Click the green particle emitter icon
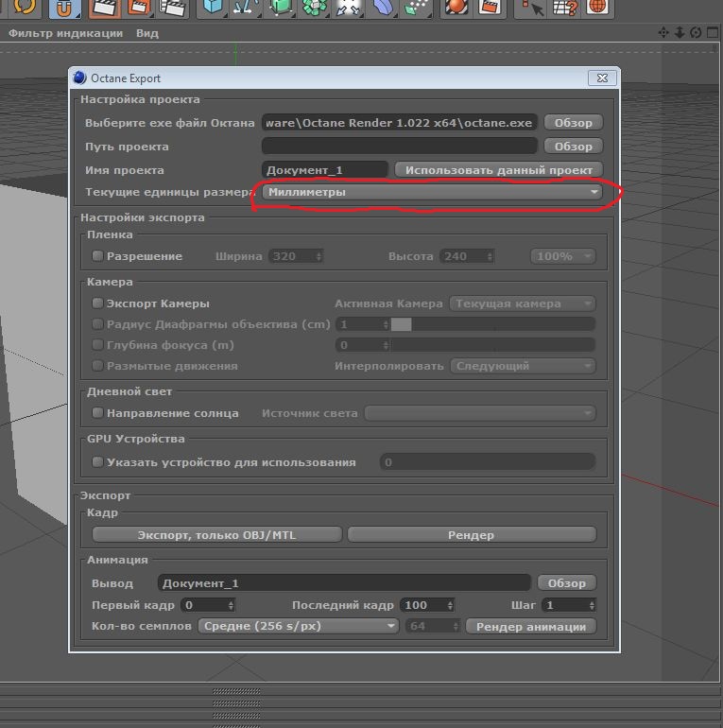This screenshot has height=728, width=723. 416,8
